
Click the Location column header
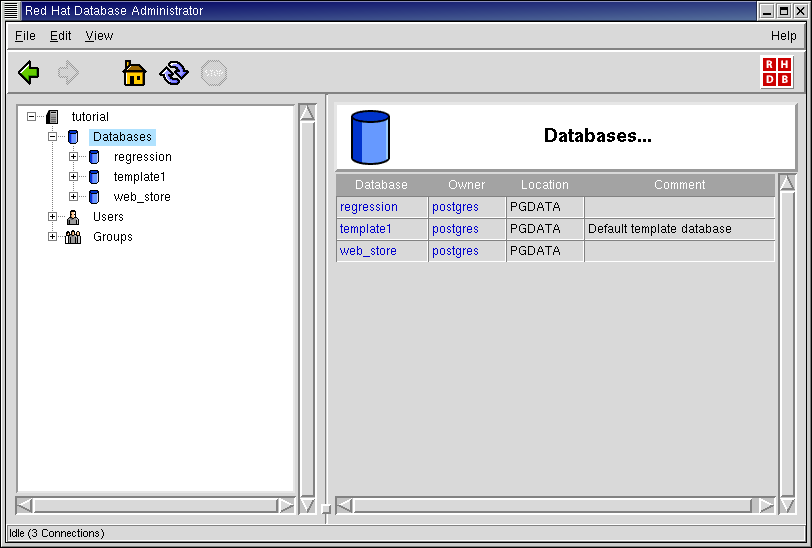point(545,185)
